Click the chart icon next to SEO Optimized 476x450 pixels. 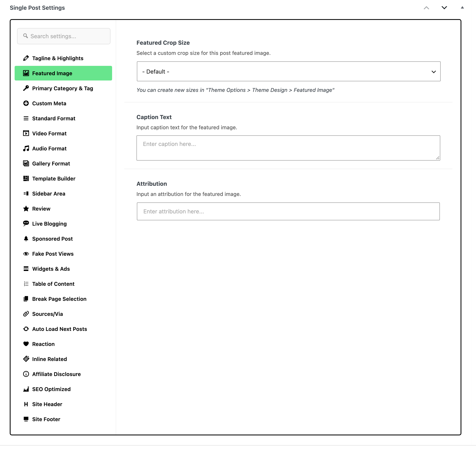point(26,389)
